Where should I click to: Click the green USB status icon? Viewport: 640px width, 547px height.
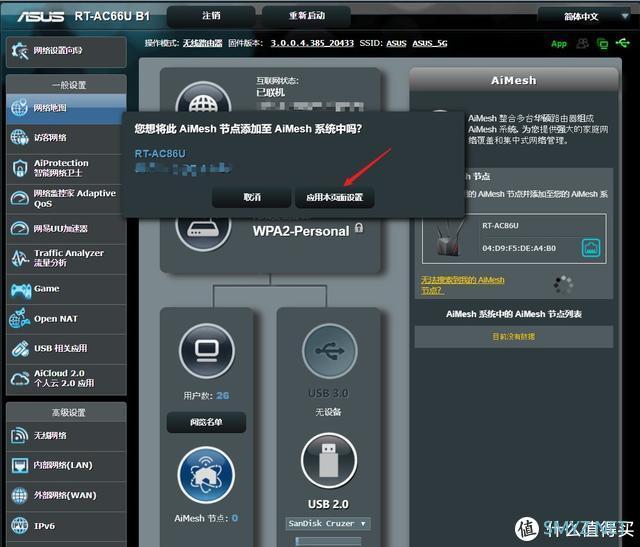point(623,42)
